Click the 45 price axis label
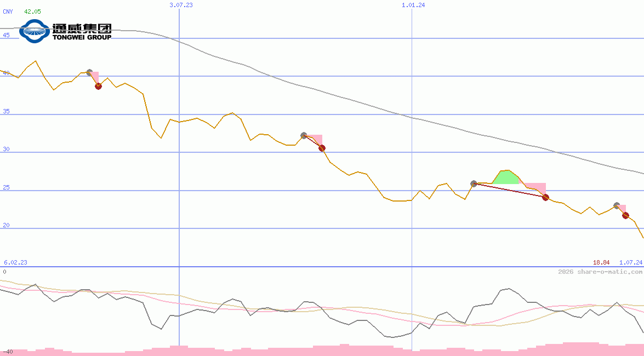 click(x=6, y=35)
